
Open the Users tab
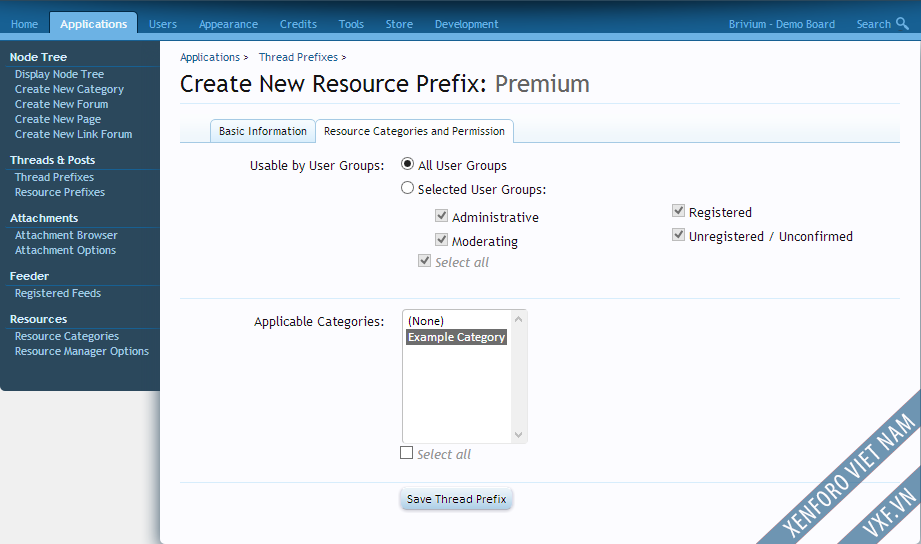click(163, 24)
